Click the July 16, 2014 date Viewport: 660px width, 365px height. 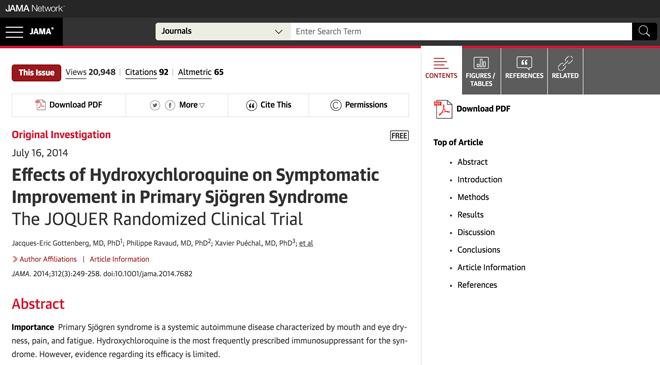tap(40, 153)
